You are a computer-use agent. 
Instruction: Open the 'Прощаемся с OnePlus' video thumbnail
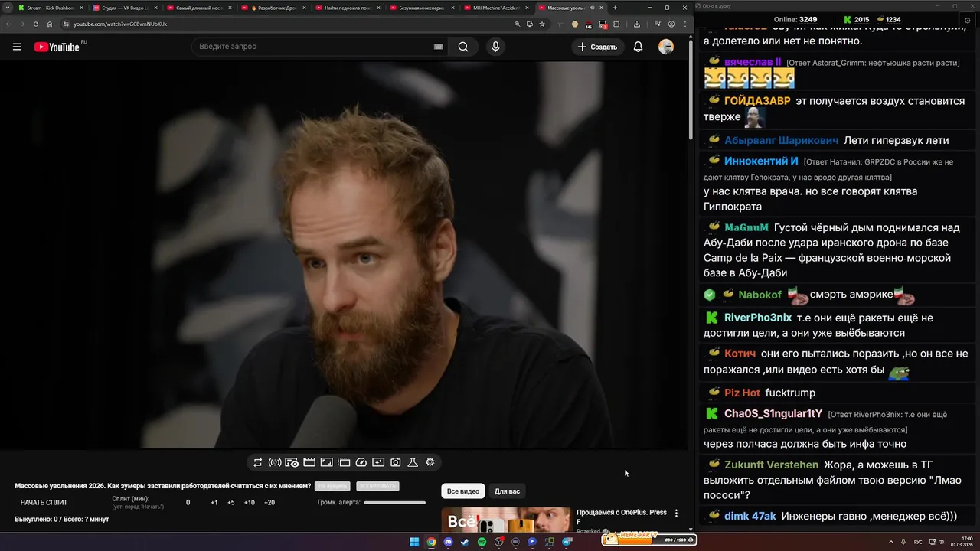pos(506,520)
